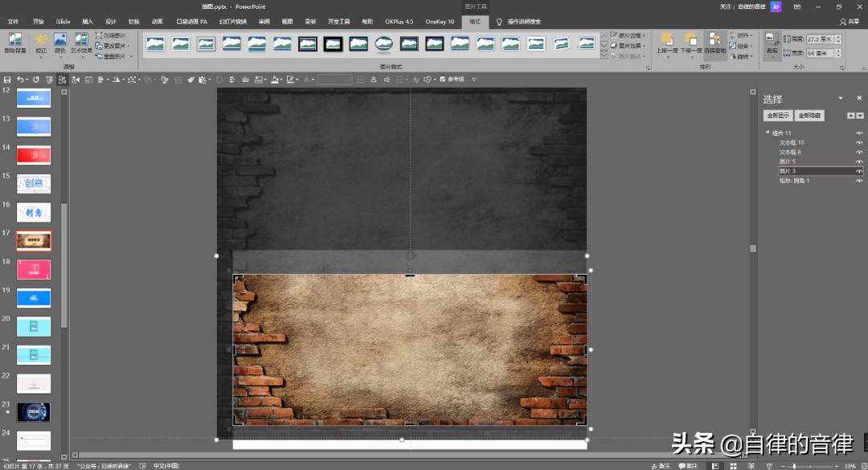Select slide 18 thumbnail with pink background

34,269
